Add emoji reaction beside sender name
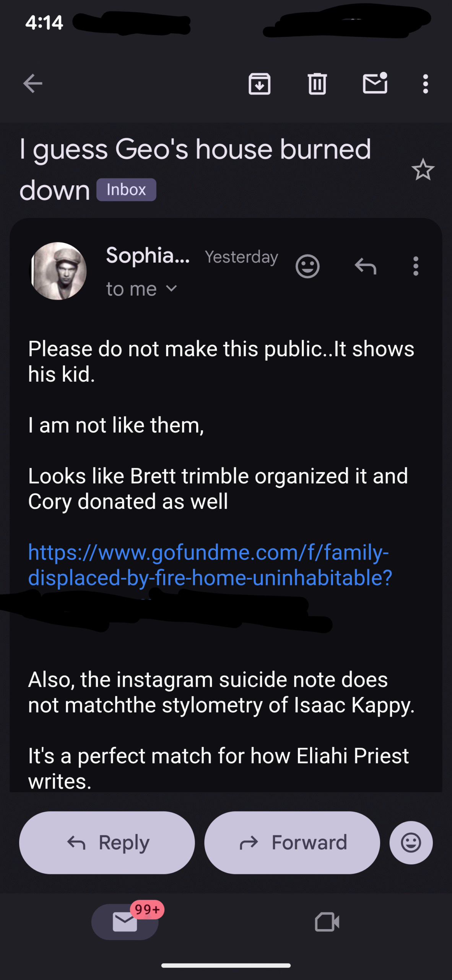Viewport: 452px width, 980px height. coord(307,266)
